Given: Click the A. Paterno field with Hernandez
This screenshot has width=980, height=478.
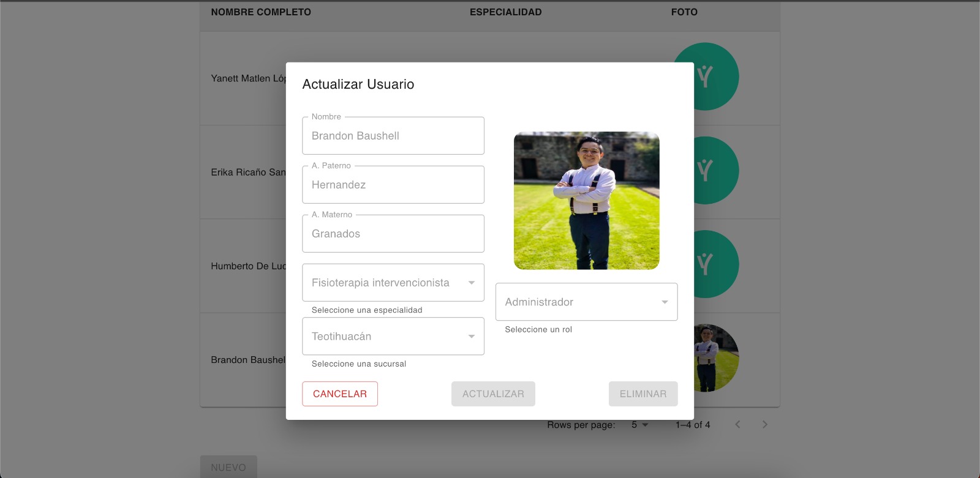Looking at the screenshot, I should click(x=393, y=184).
